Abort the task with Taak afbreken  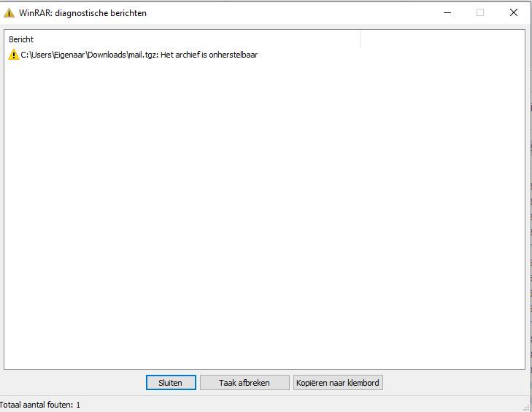tap(244, 383)
